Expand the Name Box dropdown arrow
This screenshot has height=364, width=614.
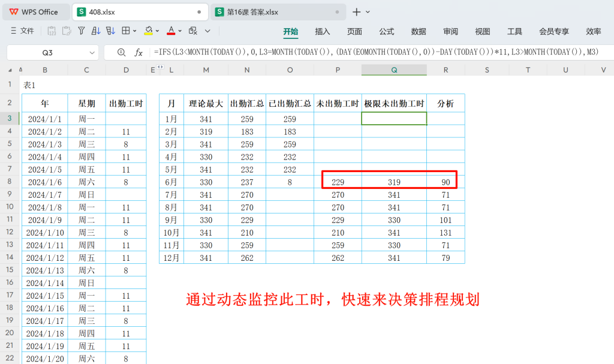click(x=92, y=53)
